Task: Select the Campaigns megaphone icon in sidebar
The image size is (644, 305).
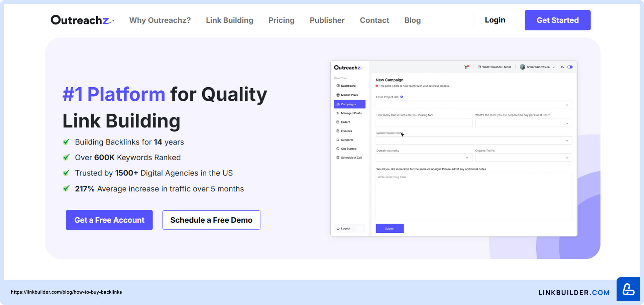Action: [338, 104]
